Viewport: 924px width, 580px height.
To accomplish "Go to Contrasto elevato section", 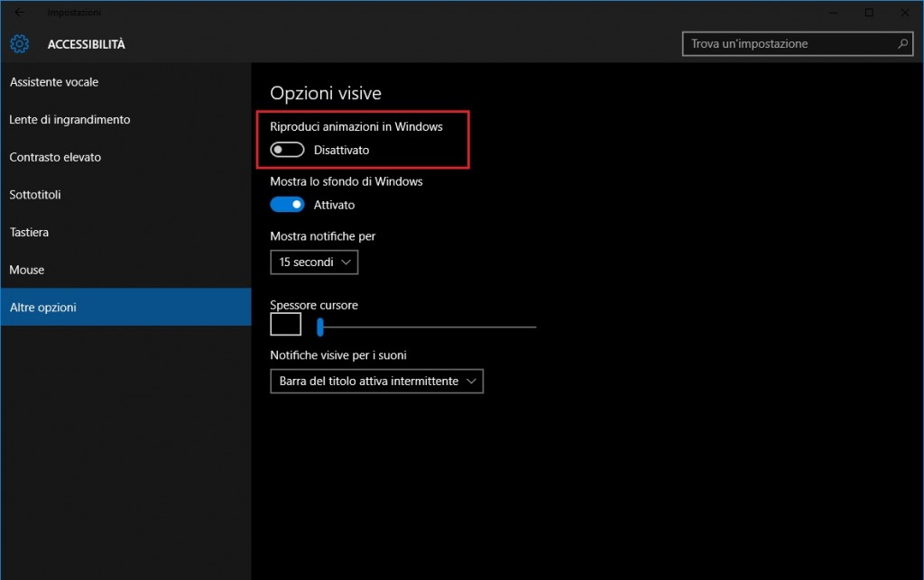I will click(x=55, y=157).
